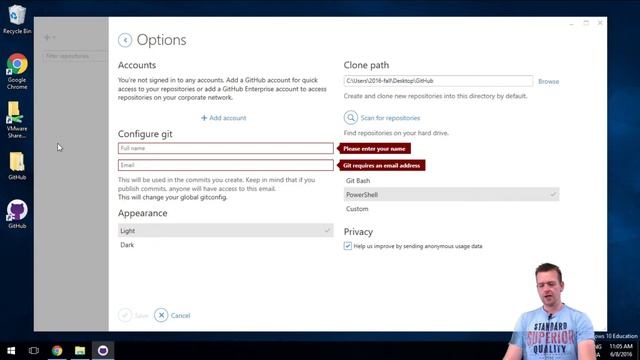This screenshot has width=640, height=360.
Task: Open the Windows Start menu
Action: tap(11, 351)
